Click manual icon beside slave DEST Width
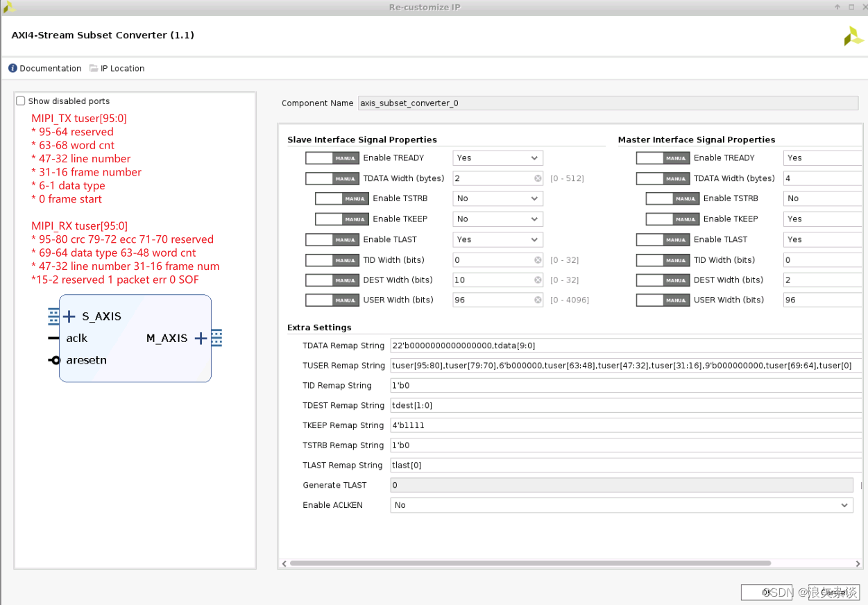The width and height of the screenshot is (868, 605). pos(332,280)
